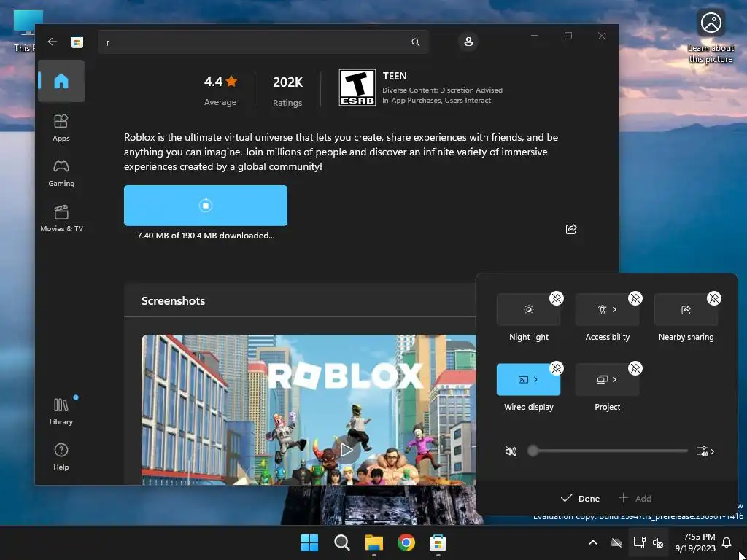Stop the Roblox download with the blue button
747x560 pixels.
tap(205, 205)
